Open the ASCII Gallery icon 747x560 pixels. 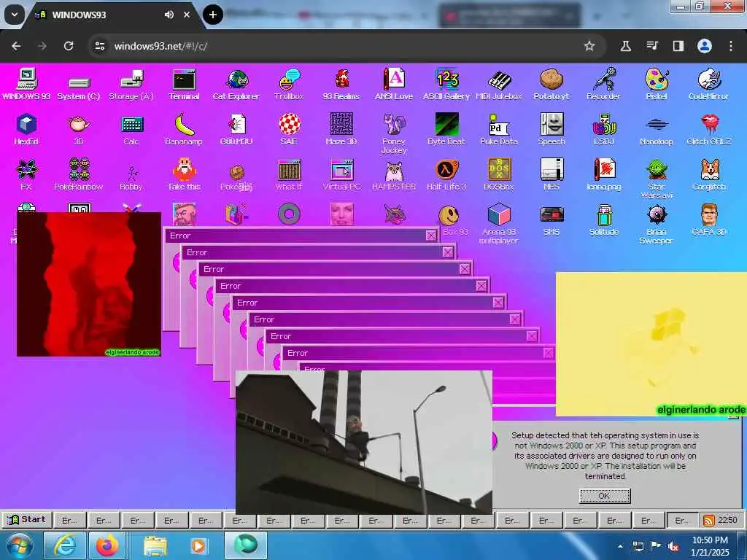[x=446, y=85]
